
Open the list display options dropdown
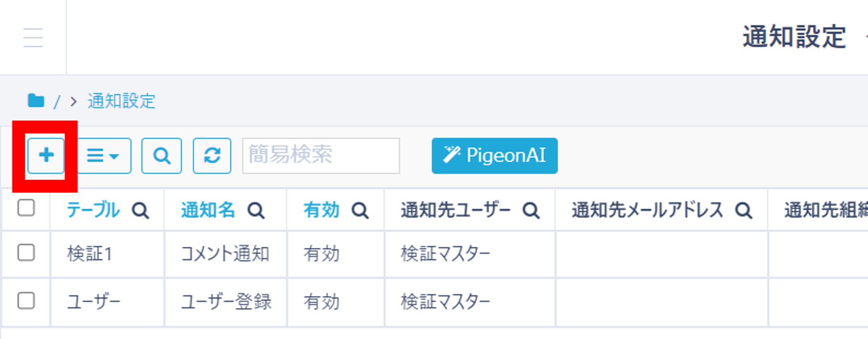103,156
